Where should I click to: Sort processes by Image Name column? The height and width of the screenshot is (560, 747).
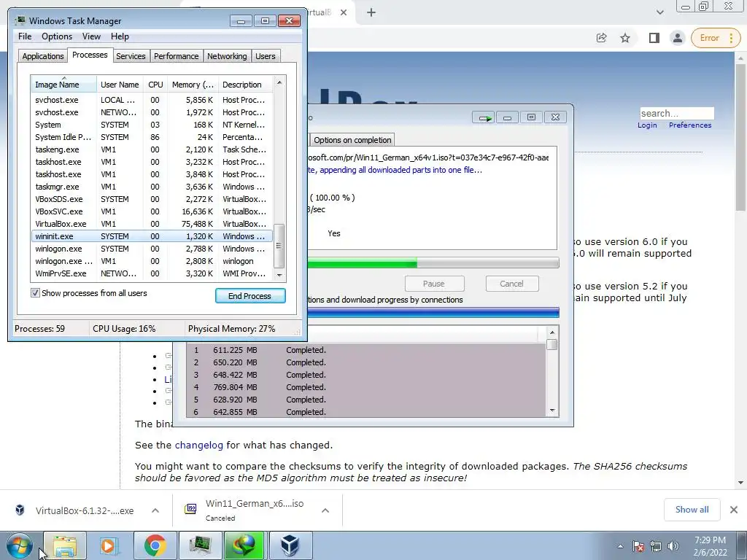point(64,85)
